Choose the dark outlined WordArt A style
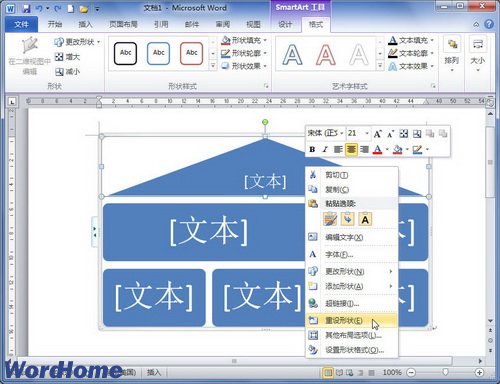 tap(292, 55)
